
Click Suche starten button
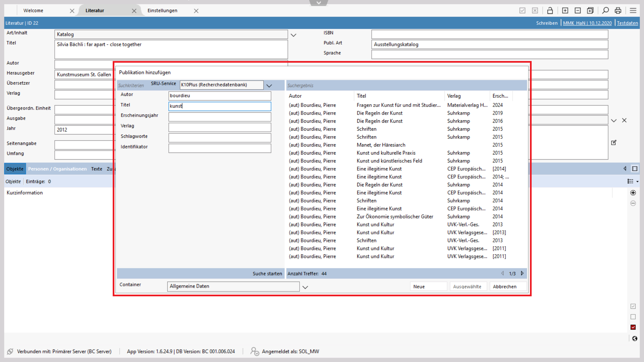[x=267, y=274]
